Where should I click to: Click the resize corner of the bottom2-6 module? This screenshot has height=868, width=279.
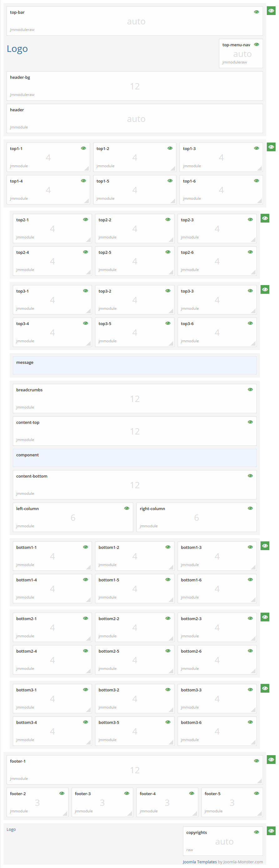253,671
